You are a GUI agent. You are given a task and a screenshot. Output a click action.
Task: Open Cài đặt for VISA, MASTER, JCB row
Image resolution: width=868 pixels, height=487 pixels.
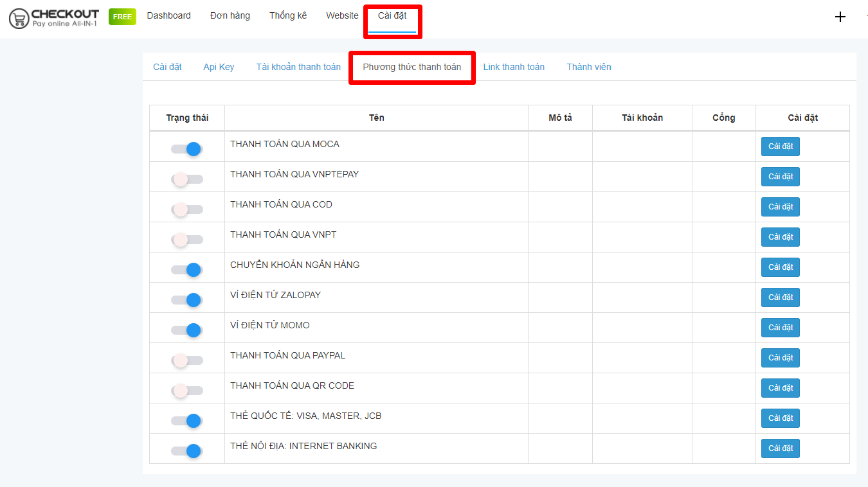click(x=781, y=418)
